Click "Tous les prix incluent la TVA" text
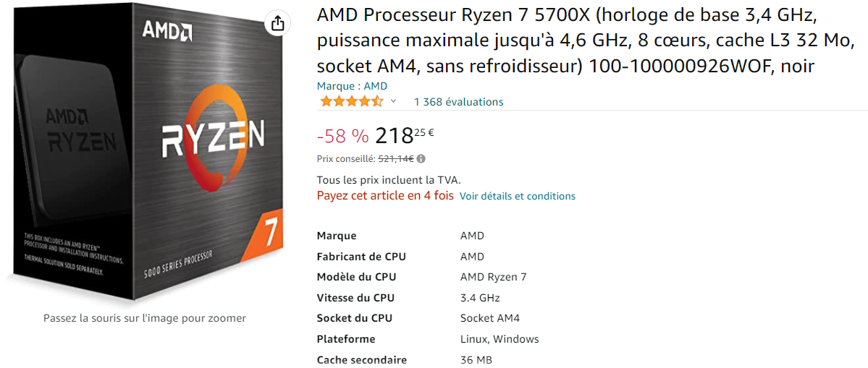The height and width of the screenshot is (368, 868). coord(389,180)
